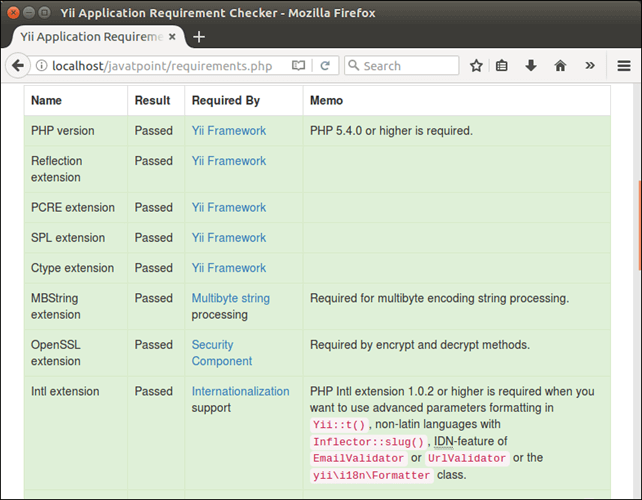
Task: Click memo 'Required by encrypt and decrypt methods.'
Action: (420, 345)
